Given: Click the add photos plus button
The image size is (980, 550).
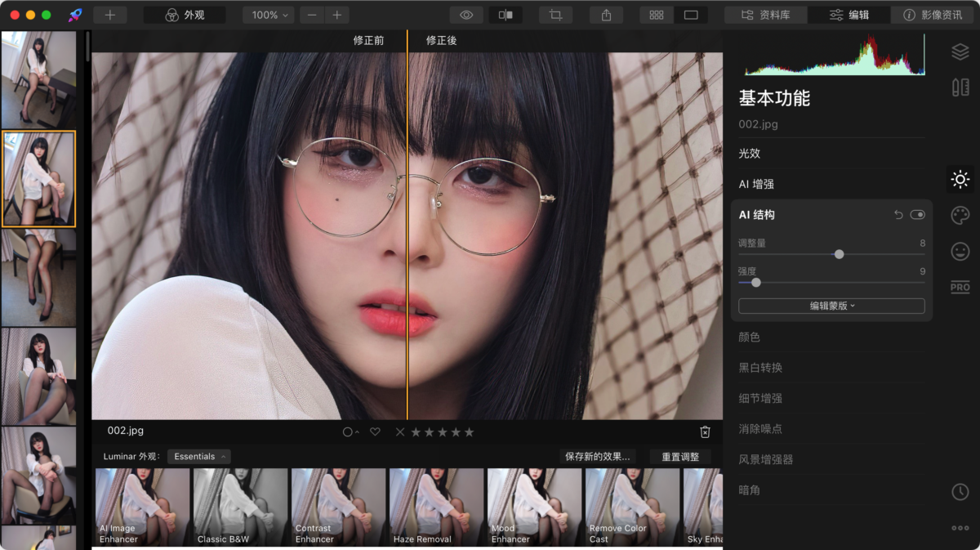Looking at the screenshot, I should pos(110,15).
